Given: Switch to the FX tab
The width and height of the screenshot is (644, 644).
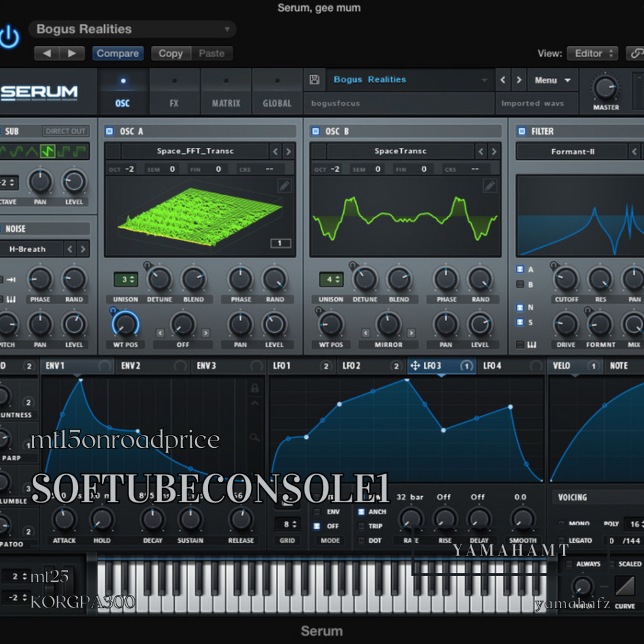Looking at the screenshot, I should pyautogui.click(x=174, y=91).
